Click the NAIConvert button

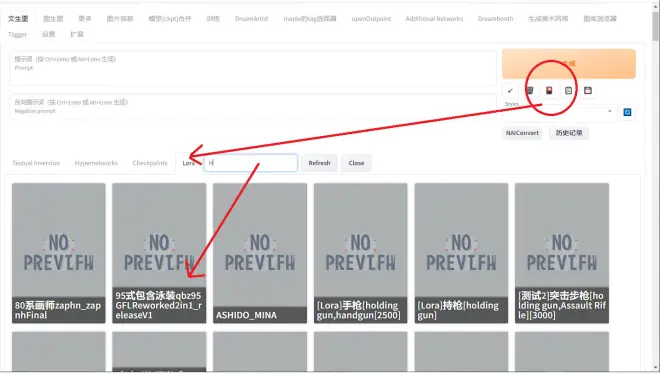pos(522,133)
